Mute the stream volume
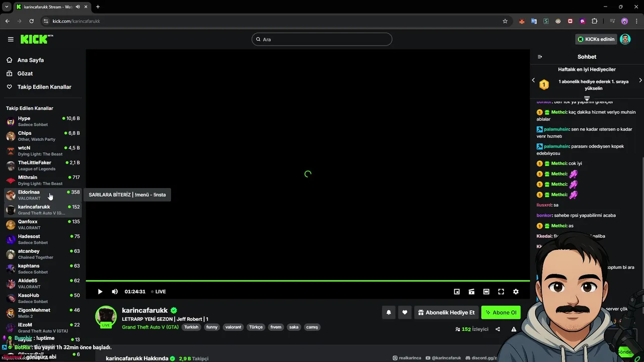 (x=115, y=292)
